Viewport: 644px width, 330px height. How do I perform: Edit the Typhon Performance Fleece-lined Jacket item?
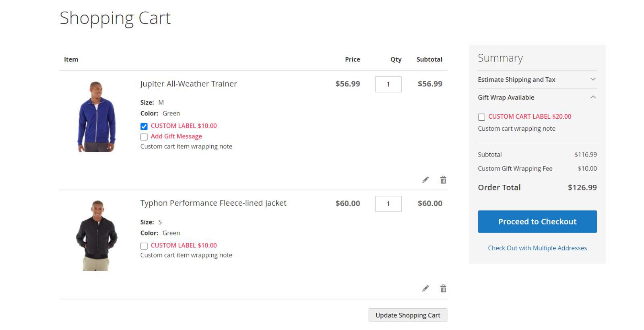pos(425,289)
